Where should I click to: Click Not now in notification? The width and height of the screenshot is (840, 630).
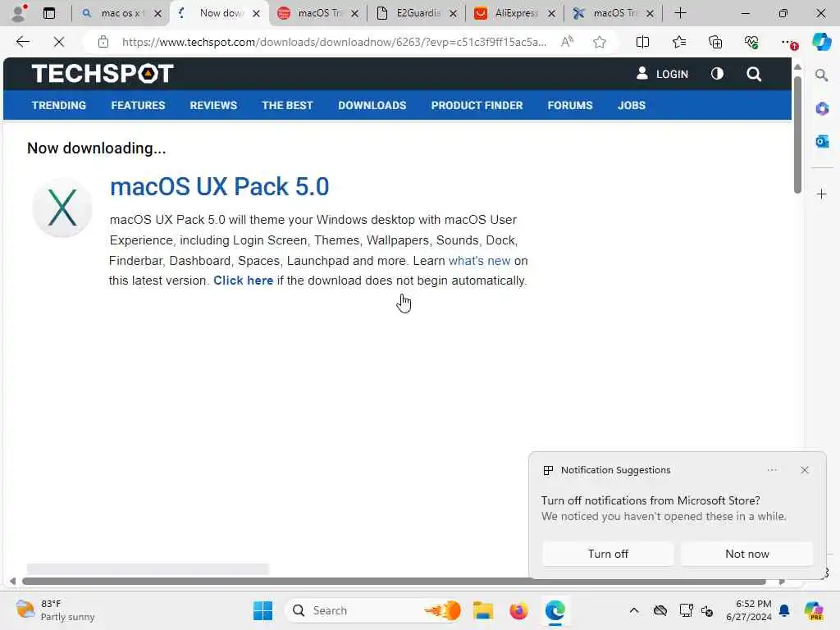pyautogui.click(x=746, y=554)
